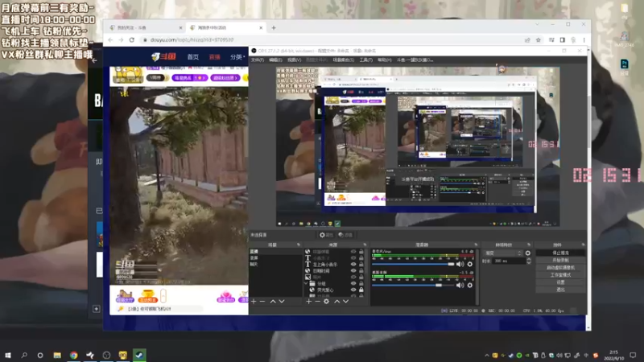The height and width of the screenshot is (362, 644).
Task: Go to 首页 on the Douyu site
Action: [x=193, y=57]
